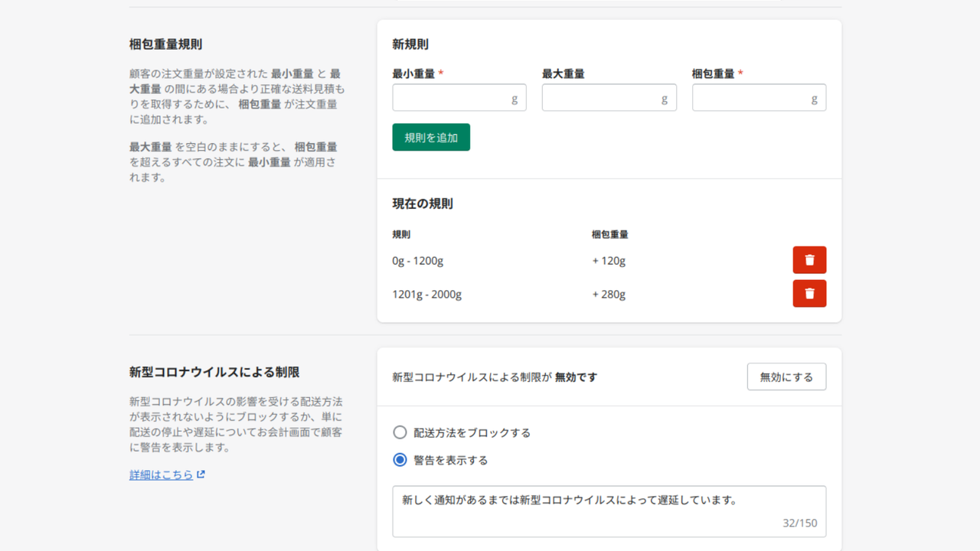980x551 pixels.
Task: Delete the 1201g - 2000g rule
Action: tap(809, 294)
